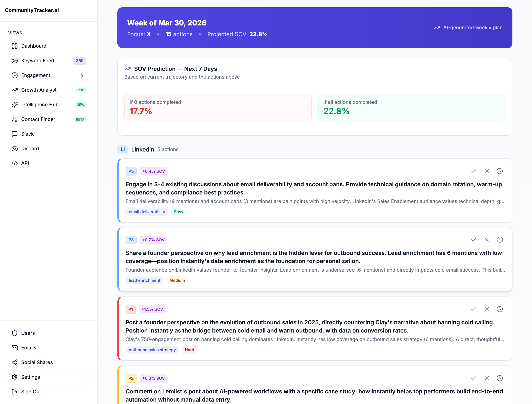The image size is (532, 404).
Task: Open the Engagement view
Action: tap(49, 75)
